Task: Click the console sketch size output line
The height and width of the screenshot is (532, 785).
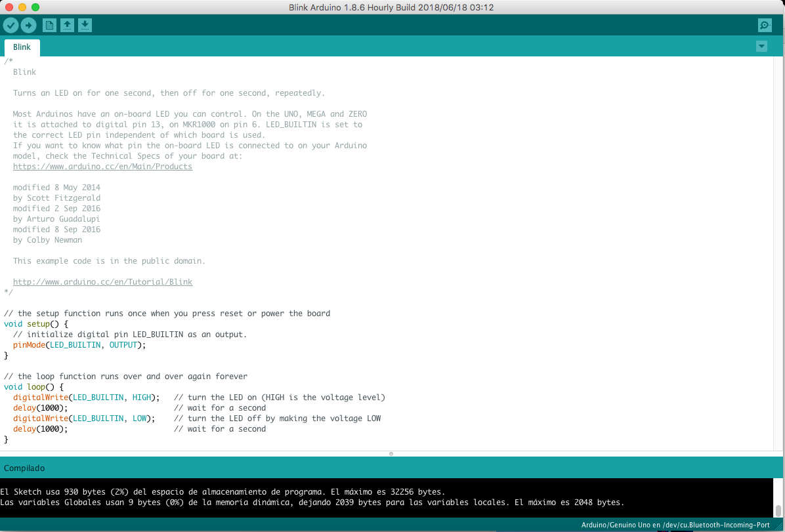Action: pyautogui.click(x=223, y=492)
